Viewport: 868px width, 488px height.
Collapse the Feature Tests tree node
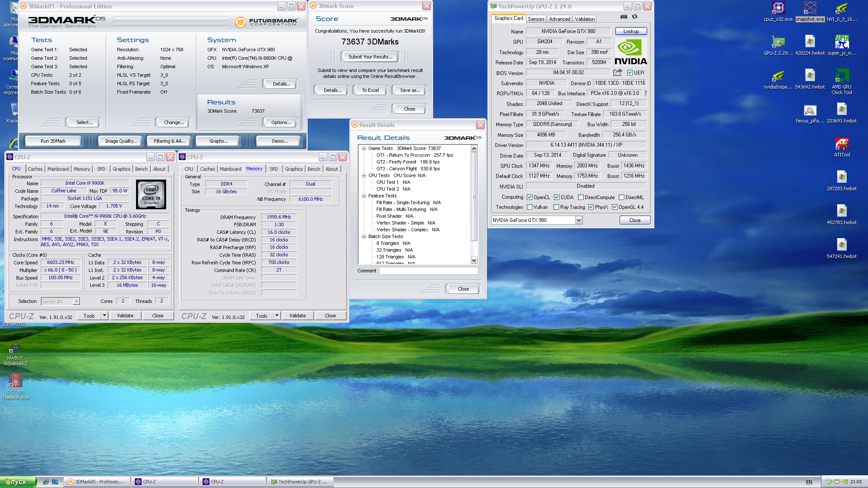pyautogui.click(x=364, y=196)
